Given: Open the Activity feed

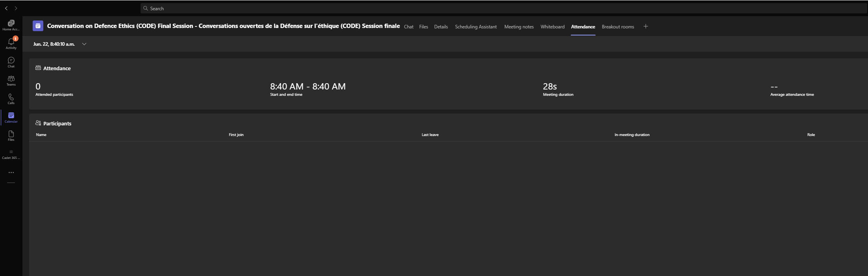Looking at the screenshot, I should [x=11, y=43].
